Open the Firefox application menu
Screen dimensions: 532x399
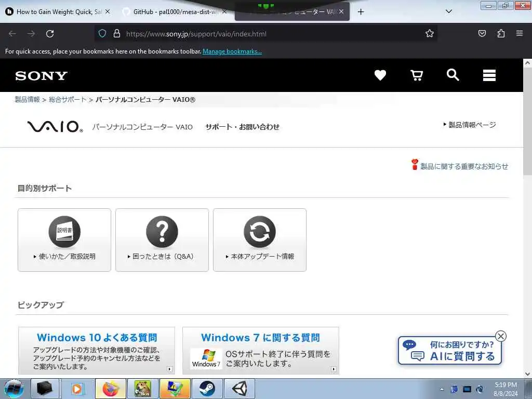coord(520,33)
